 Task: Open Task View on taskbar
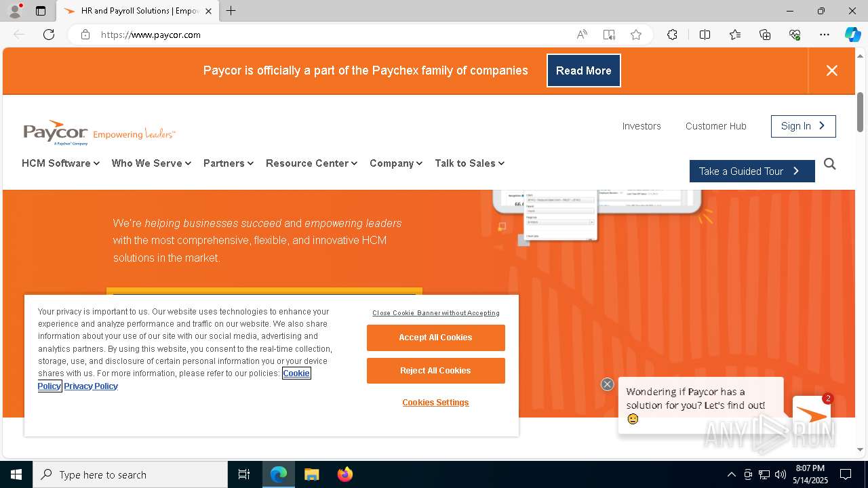click(x=244, y=474)
